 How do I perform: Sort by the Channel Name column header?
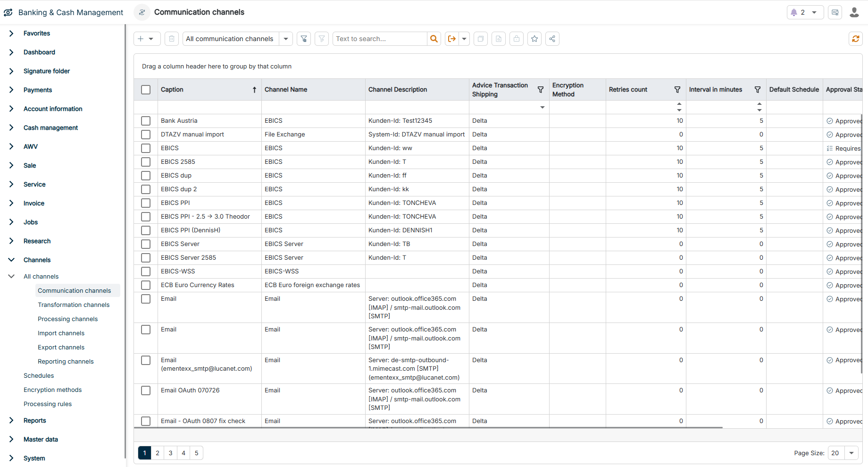coord(286,90)
